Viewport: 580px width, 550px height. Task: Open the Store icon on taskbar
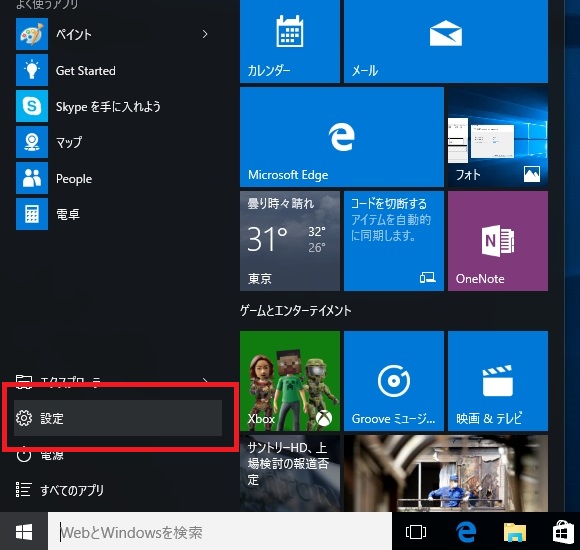(x=563, y=532)
